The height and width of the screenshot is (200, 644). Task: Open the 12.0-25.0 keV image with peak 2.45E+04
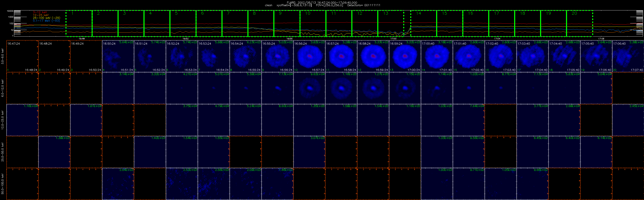(628, 120)
